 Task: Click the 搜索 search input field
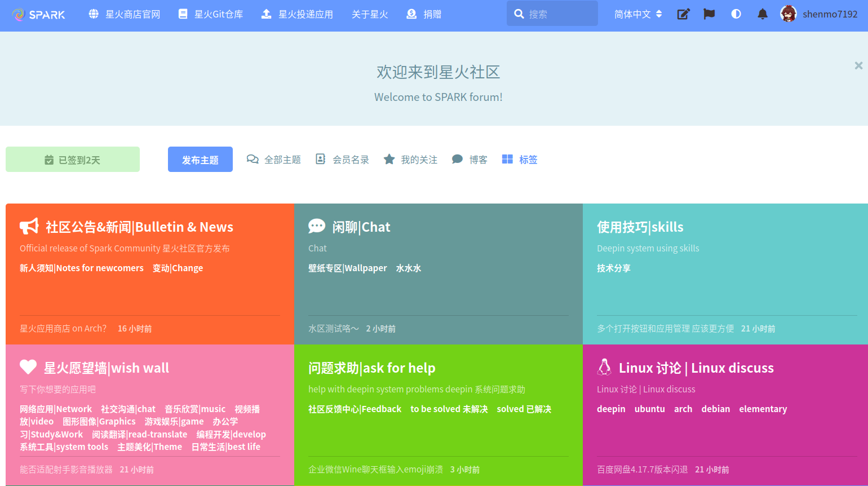558,15
